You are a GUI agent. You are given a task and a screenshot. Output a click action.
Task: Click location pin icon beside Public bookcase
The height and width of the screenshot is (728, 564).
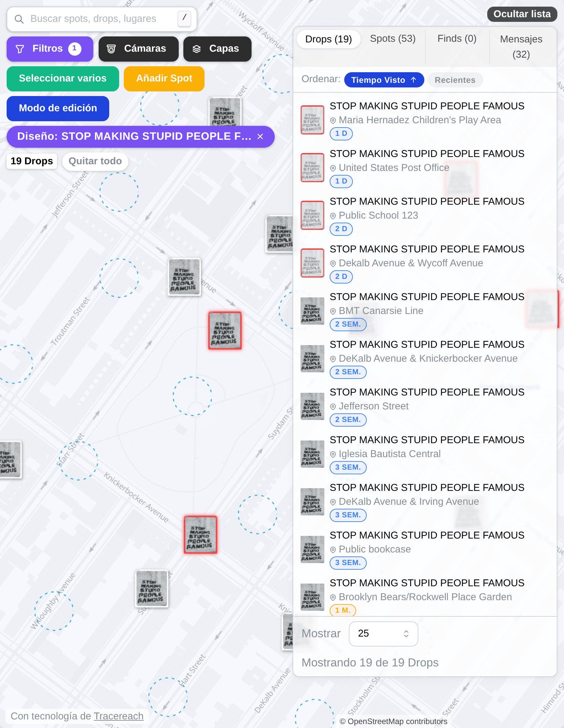pyautogui.click(x=332, y=550)
